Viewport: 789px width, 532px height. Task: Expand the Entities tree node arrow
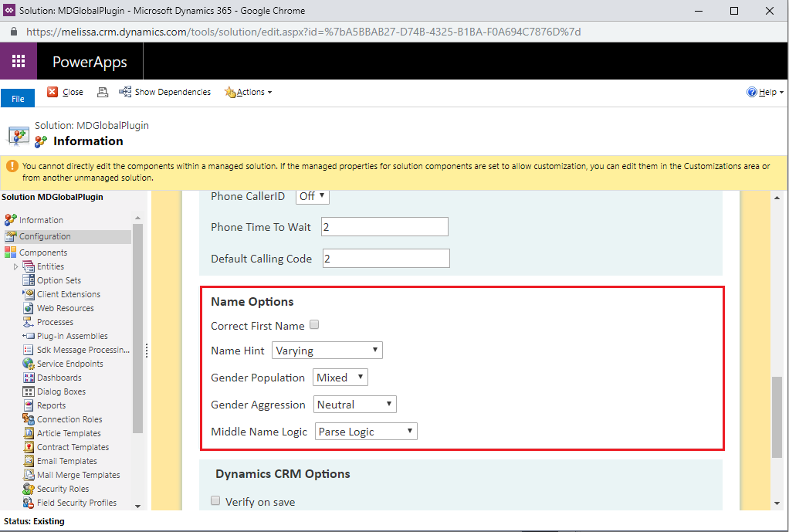[15, 266]
